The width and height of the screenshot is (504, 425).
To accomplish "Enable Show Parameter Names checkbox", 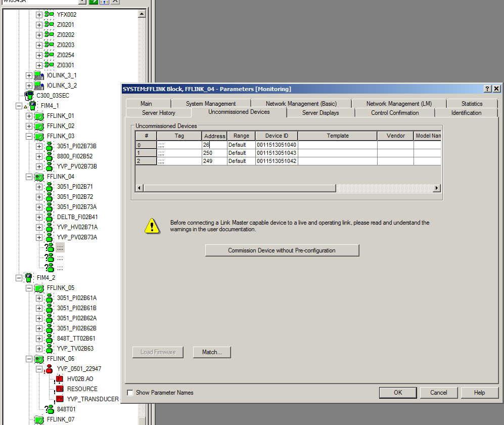I will [130, 393].
